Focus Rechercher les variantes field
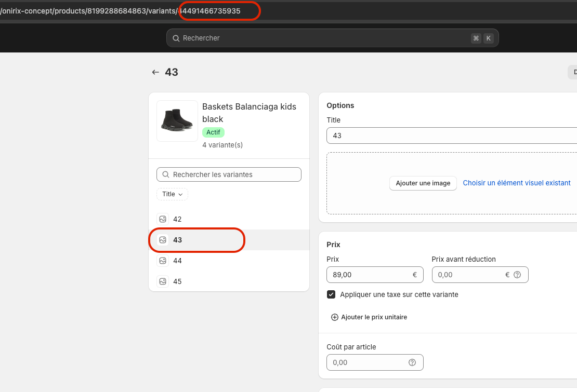 click(229, 174)
